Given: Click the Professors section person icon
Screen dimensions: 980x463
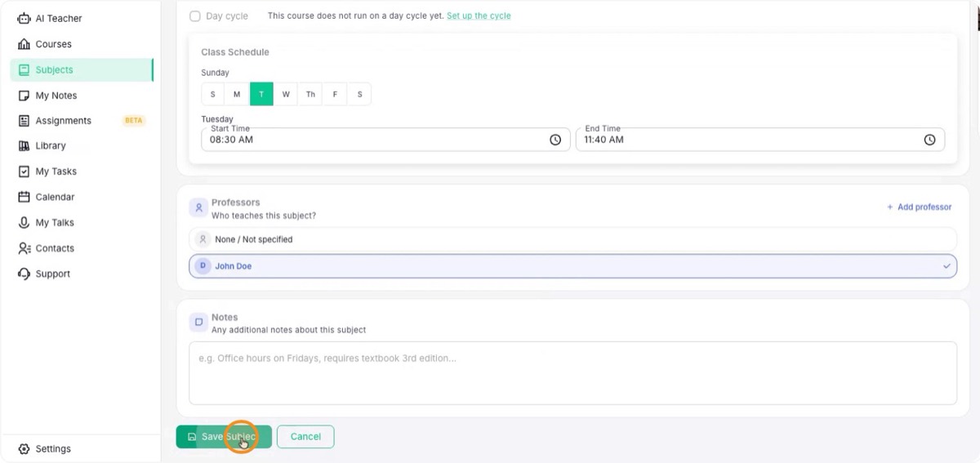Looking at the screenshot, I should (198, 208).
